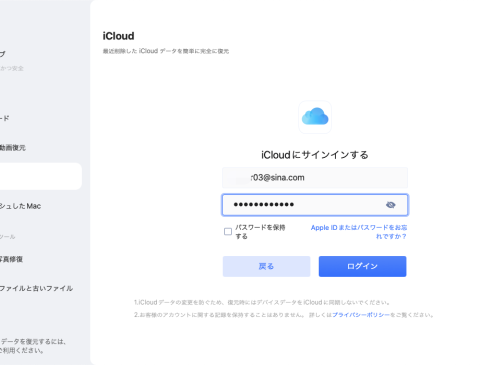Click the iCloud page heading
Screen dimensions: 480x365
[118, 36]
